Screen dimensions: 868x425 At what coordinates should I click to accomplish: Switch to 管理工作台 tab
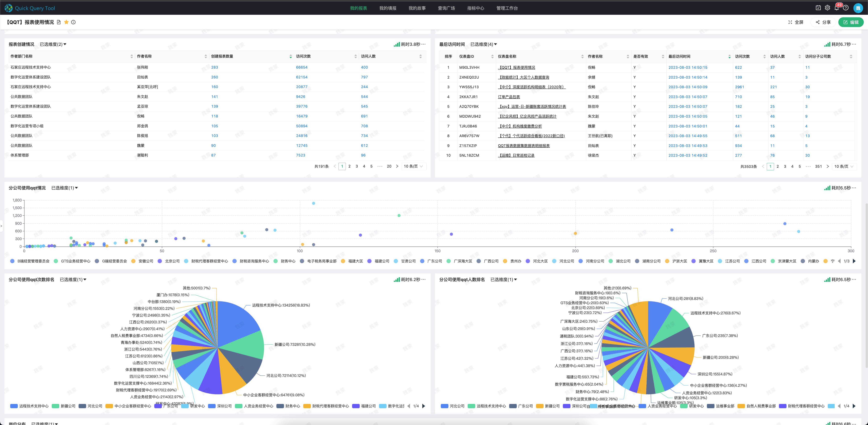(507, 8)
